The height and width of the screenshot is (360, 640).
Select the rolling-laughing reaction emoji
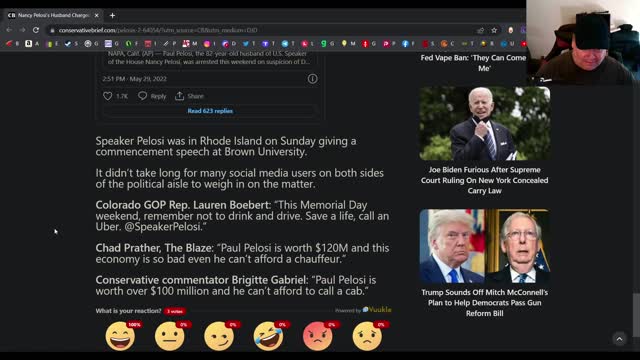coord(268,336)
